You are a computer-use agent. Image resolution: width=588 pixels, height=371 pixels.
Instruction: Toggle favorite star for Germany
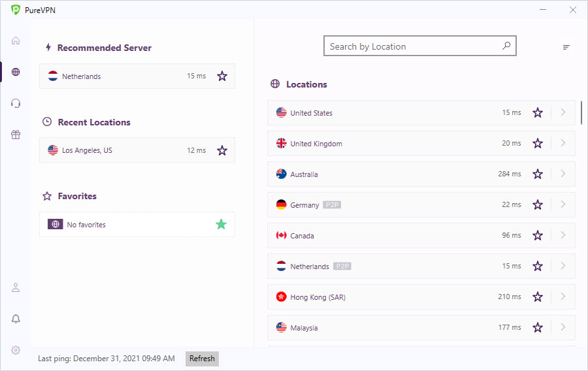click(538, 204)
